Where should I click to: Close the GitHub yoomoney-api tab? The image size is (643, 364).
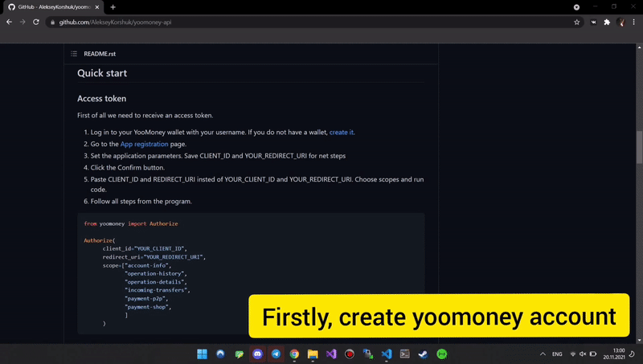pos(97,7)
